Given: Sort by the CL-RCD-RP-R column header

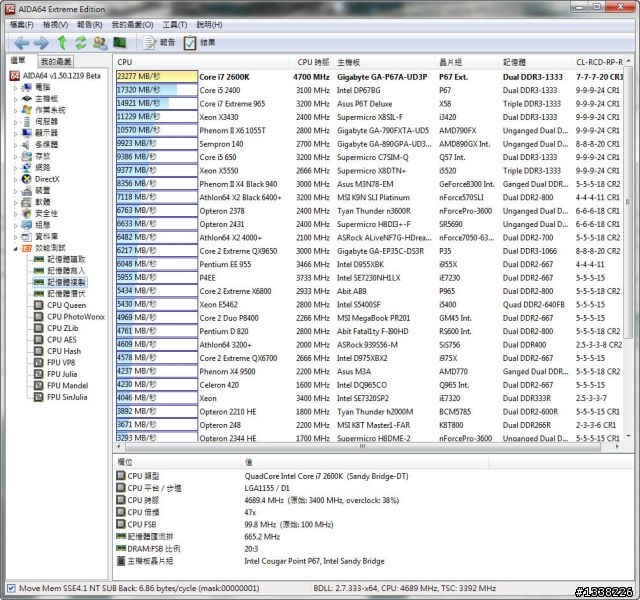Looking at the screenshot, I should click(x=598, y=62).
